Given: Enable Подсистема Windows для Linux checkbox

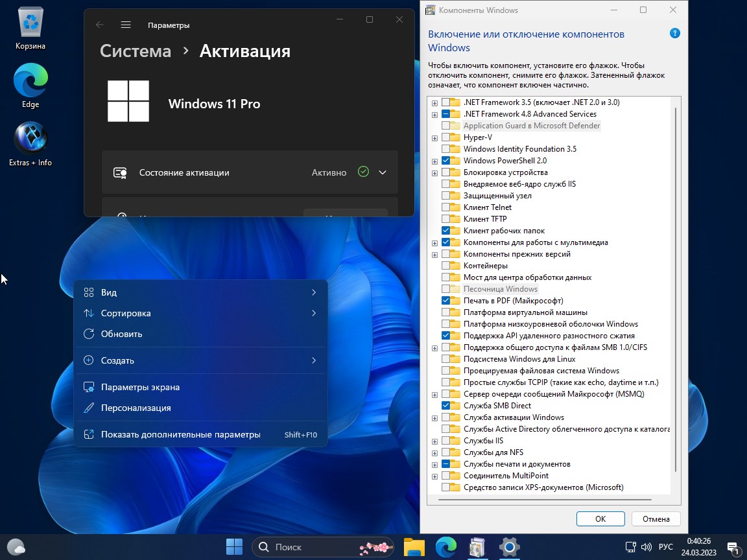Looking at the screenshot, I should 445,359.
